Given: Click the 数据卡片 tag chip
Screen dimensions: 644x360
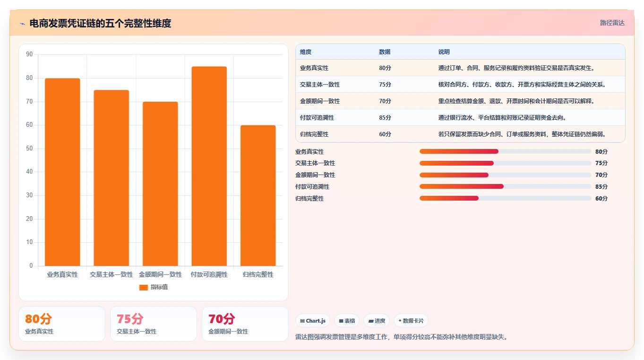Looking at the screenshot, I should [411, 321].
